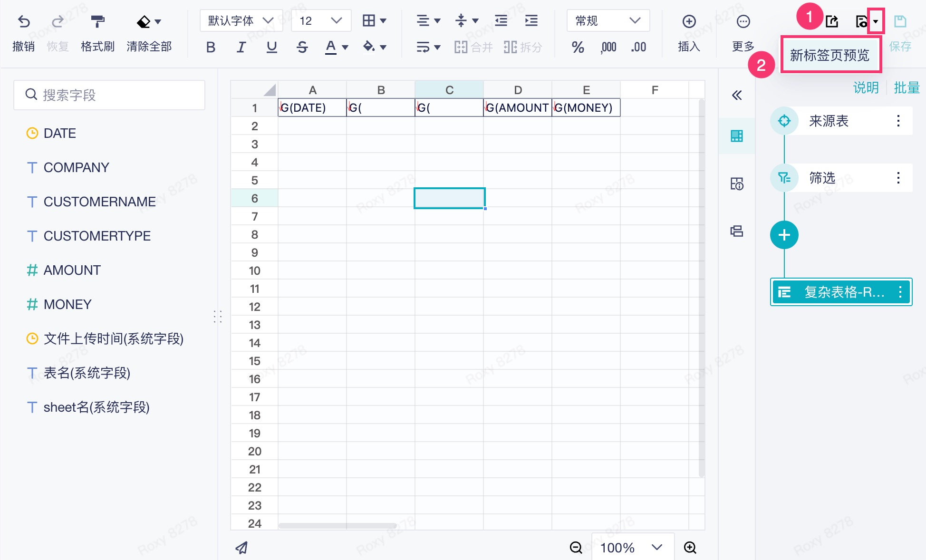The width and height of the screenshot is (926, 560).
Task: Open the font size 12 dropdown
Action: coord(321,20)
